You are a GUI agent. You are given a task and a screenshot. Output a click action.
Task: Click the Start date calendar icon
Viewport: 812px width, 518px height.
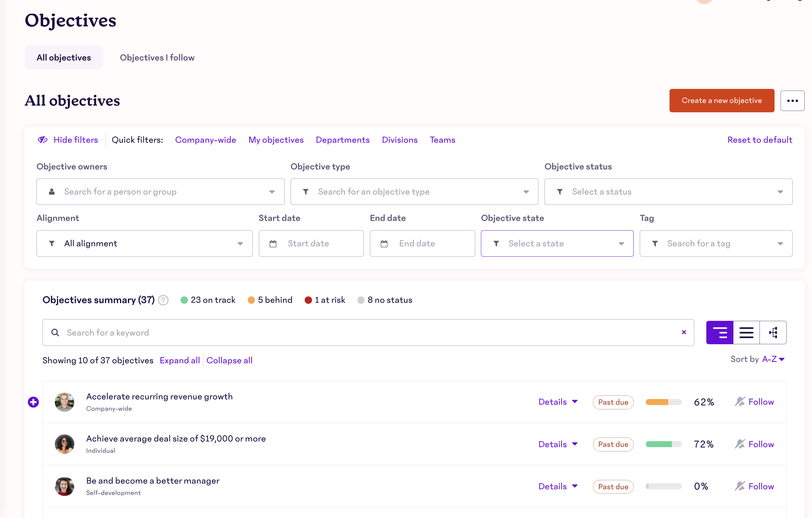(x=273, y=243)
